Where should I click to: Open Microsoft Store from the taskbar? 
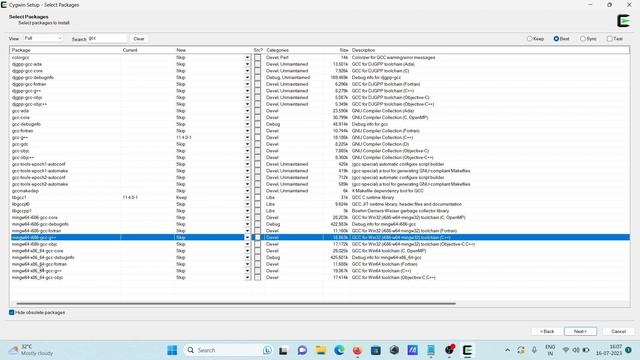tap(376, 350)
